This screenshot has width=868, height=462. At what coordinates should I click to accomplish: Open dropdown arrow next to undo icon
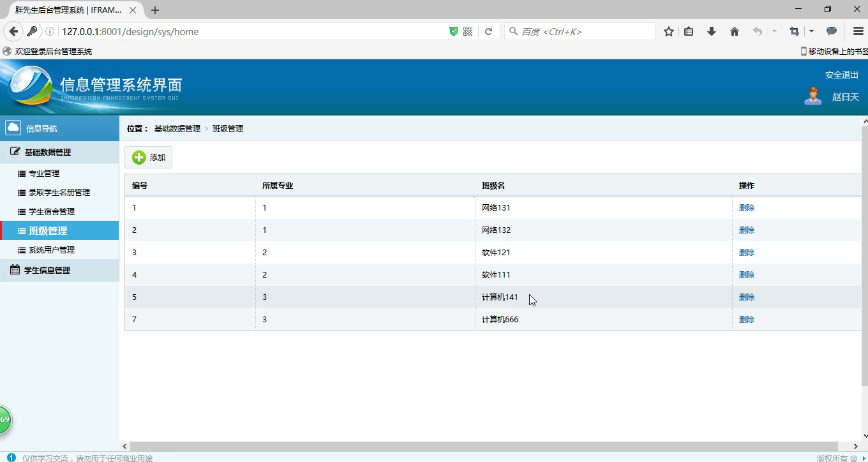[774, 31]
